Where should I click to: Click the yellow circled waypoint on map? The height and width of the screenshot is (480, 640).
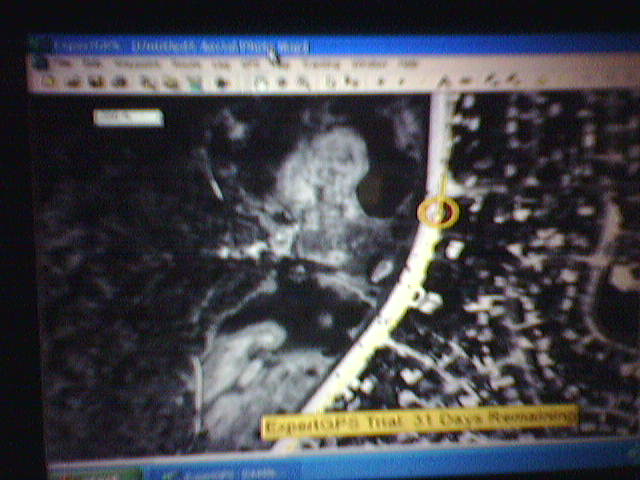(x=437, y=212)
